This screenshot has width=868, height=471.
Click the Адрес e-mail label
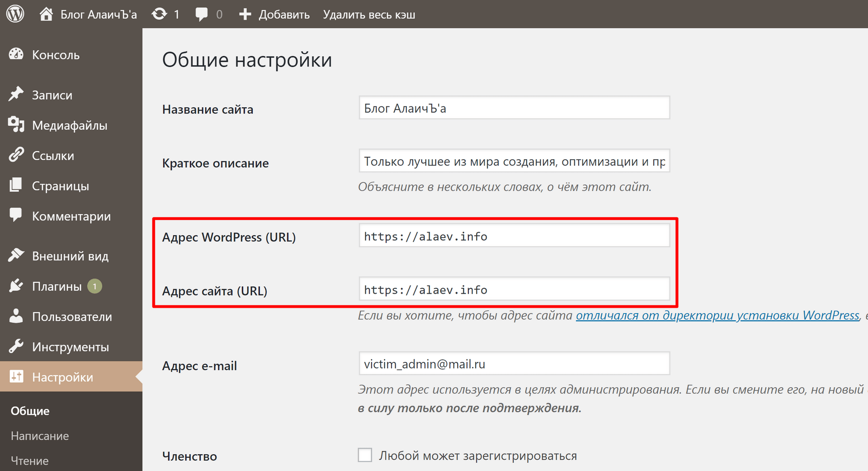pyautogui.click(x=199, y=366)
